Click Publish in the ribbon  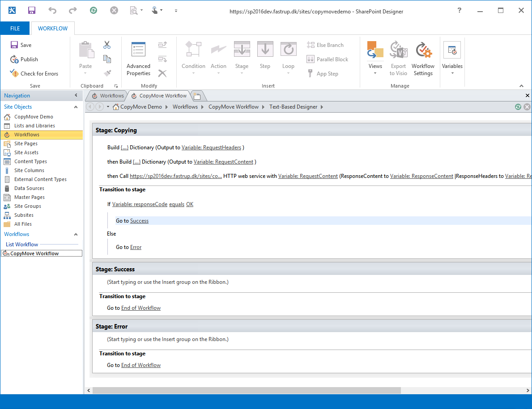pyautogui.click(x=25, y=59)
